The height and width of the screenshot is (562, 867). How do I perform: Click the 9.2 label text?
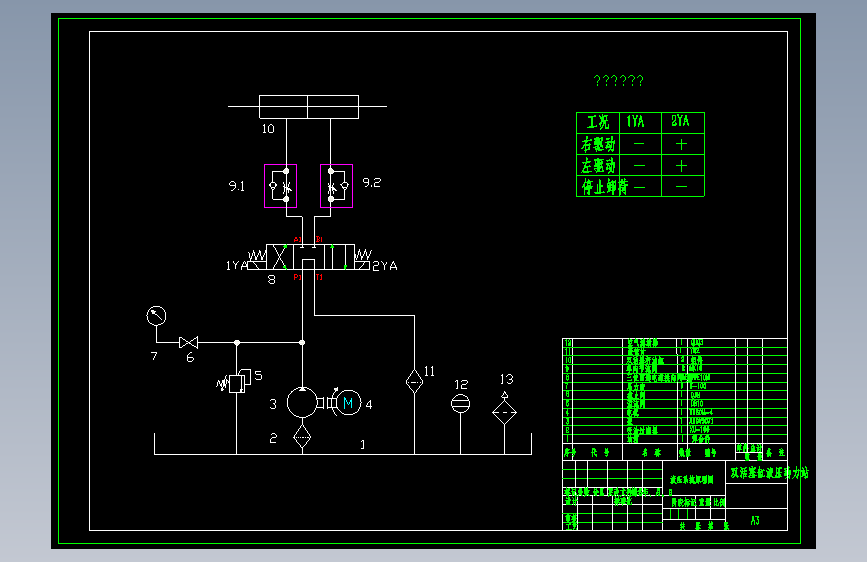[x=372, y=183]
